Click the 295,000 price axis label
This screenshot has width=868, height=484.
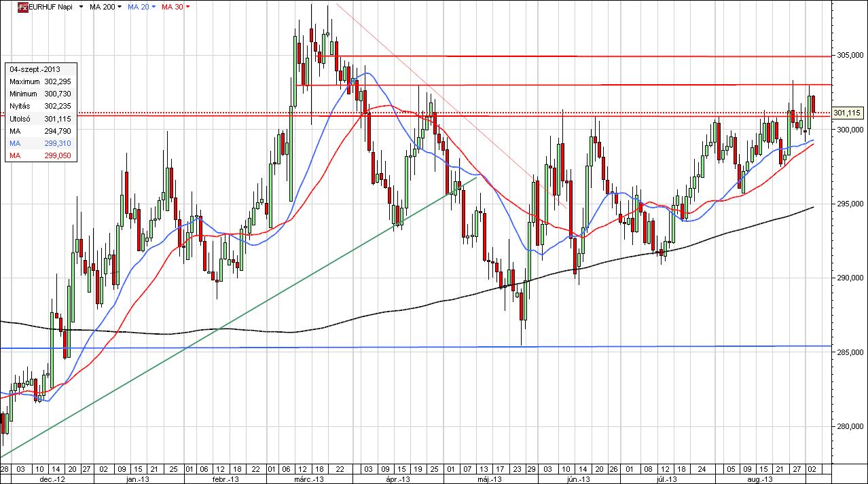tap(849, 204)
